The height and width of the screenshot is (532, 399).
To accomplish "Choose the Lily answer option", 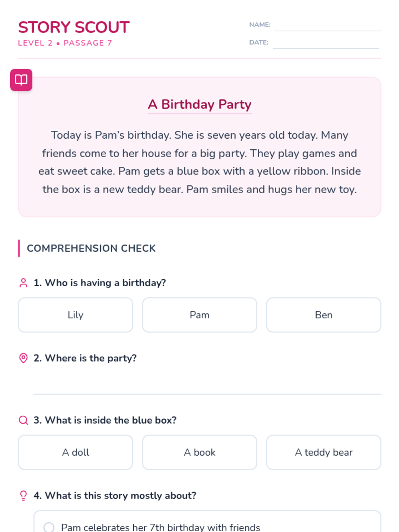I will (x=75, y=315).
